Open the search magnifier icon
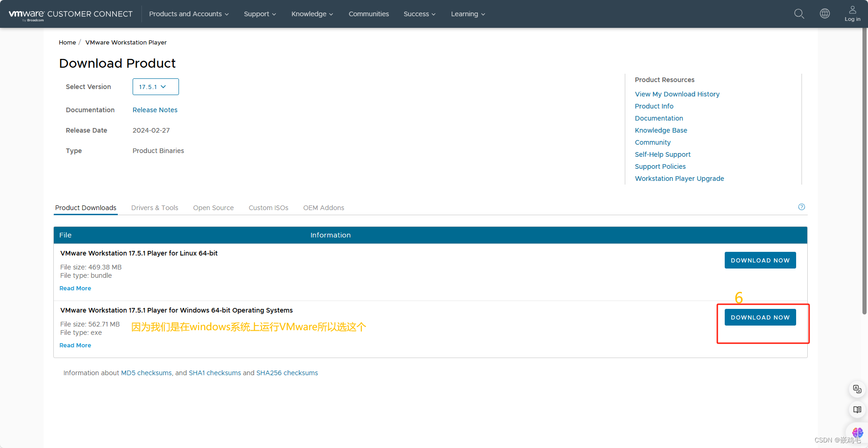This screenshot has width=868, height=448. tap(799, 14)
